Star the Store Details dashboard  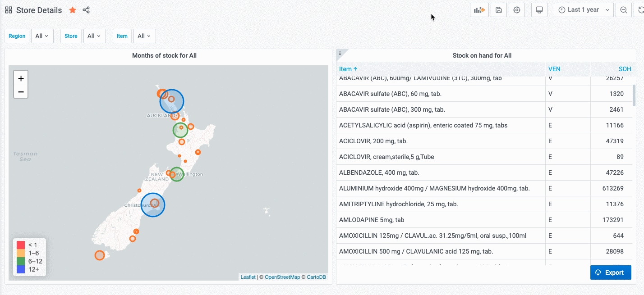click(73, 10)
